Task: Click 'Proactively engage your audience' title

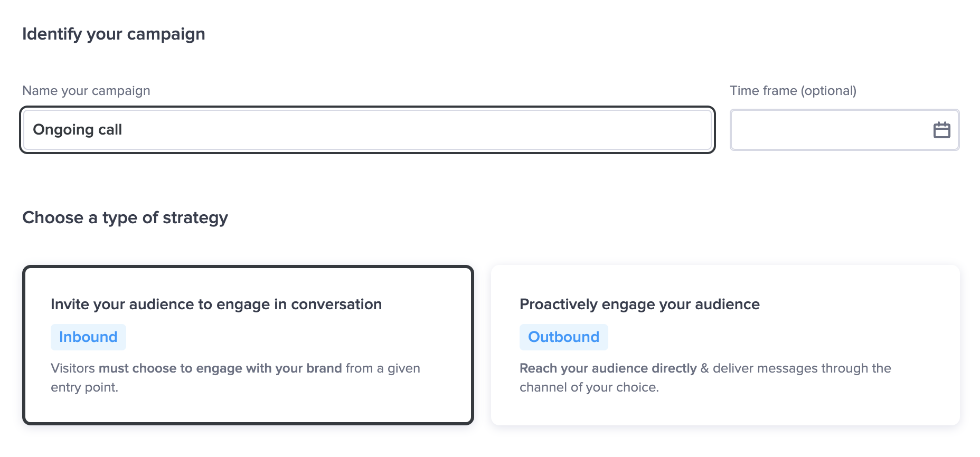Action: pos(639,304)
